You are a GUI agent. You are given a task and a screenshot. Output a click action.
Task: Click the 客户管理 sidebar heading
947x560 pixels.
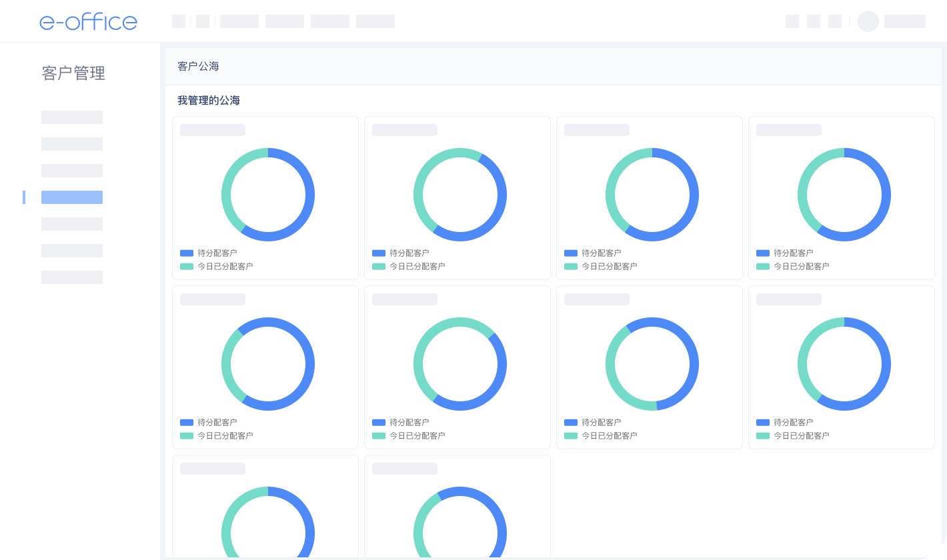(73, 73)
